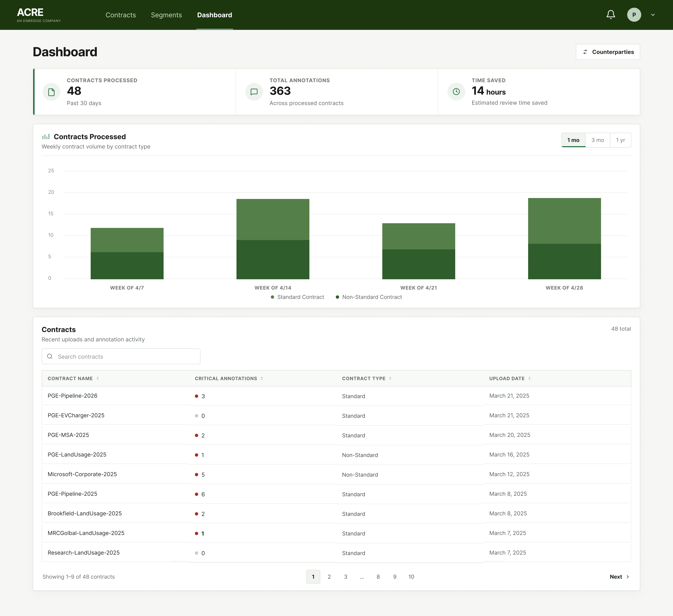Click the Week of 4/21 bar

click(x=418, y=251)
